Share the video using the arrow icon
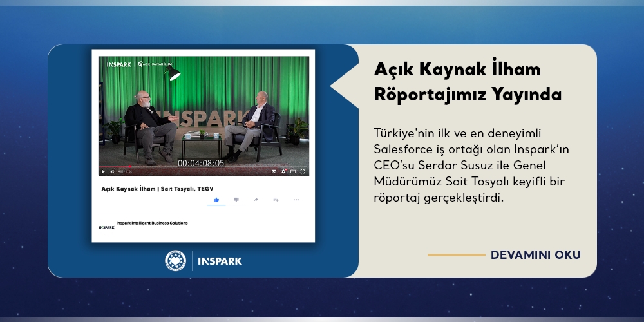644x322 pixels. pyautogui.click(x=256, y=200)
